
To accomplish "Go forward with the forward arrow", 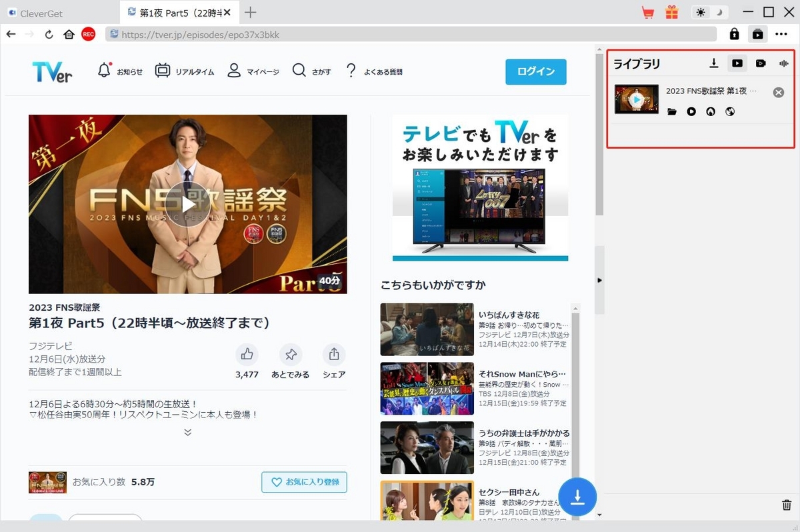I will (x=29, y=34).
